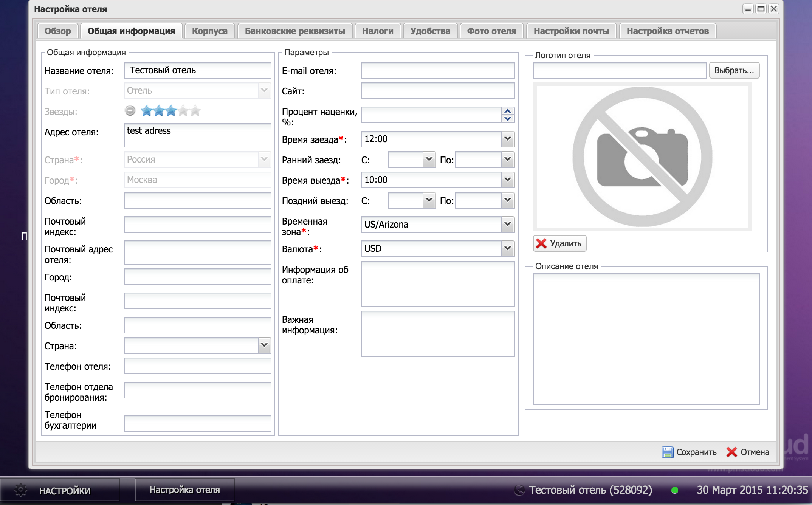This screenshot has height=505, width=812.
Task: Click the grey clear-stars rating icon
Action: [130, 110]
